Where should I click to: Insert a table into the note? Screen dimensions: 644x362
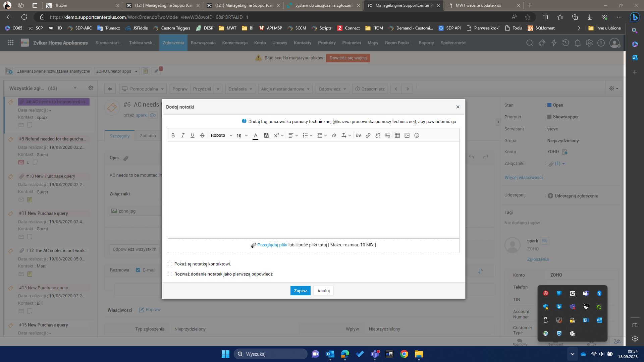coord(397,135)
